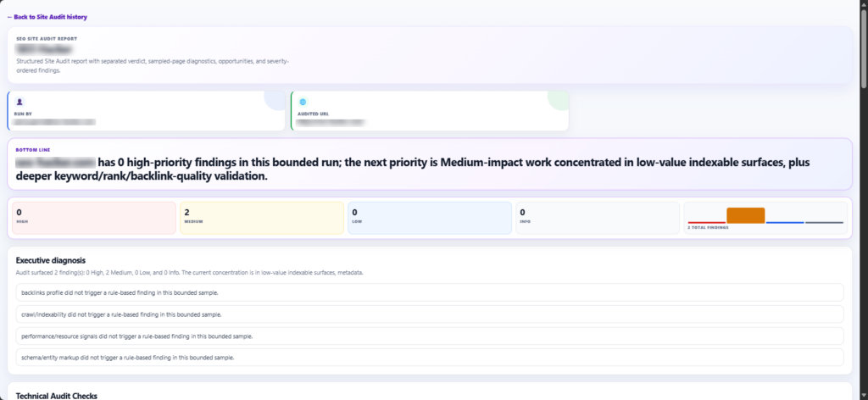Open the High findings card

point(93,218)
